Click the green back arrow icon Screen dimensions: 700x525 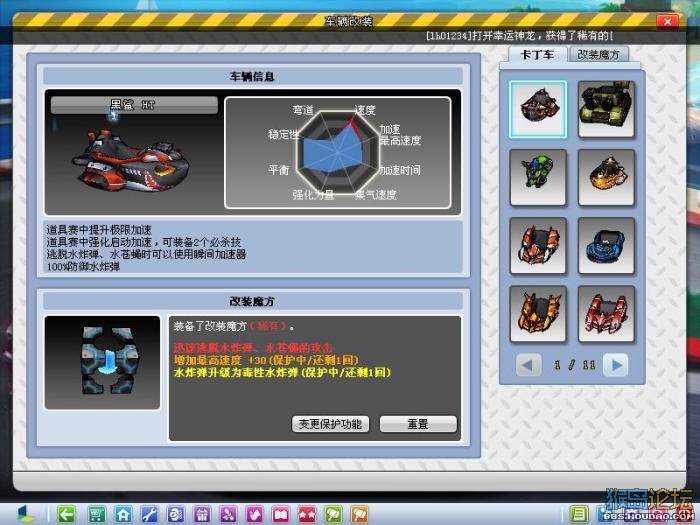click(x=67, y=515)
